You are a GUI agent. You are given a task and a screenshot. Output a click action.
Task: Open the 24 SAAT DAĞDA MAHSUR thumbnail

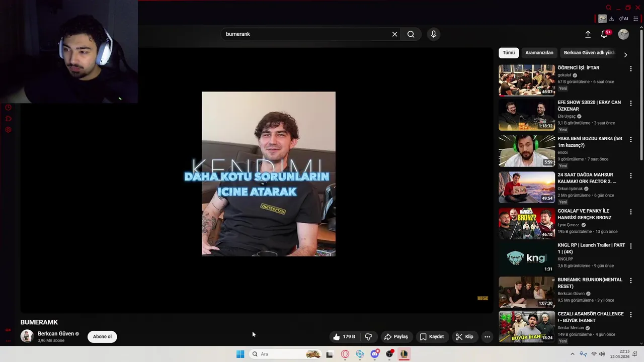pyautogui.click(x=527, y=187)
